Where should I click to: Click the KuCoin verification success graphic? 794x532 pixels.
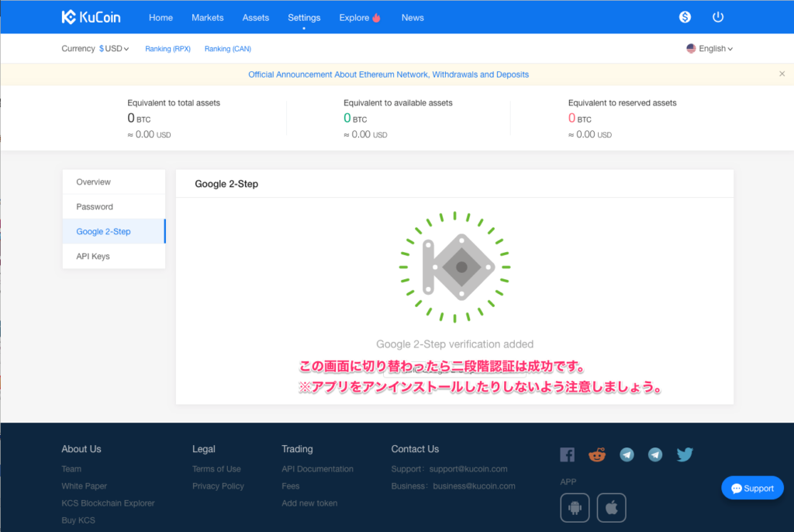pos(454,267)
